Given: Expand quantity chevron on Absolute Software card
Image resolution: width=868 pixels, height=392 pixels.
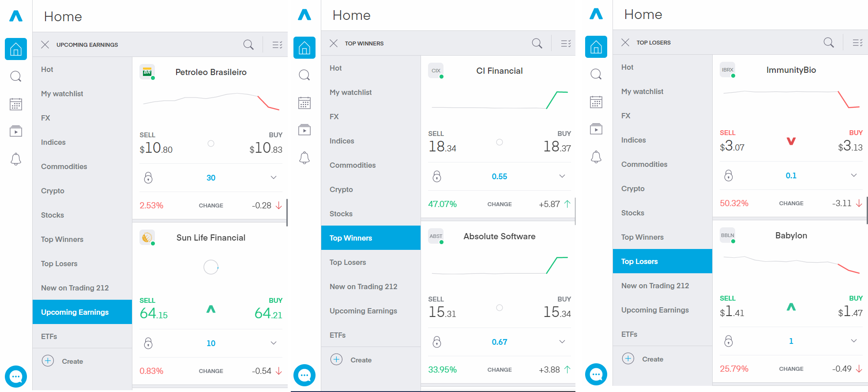Looking at the screenshot, I should click(562, 342).
